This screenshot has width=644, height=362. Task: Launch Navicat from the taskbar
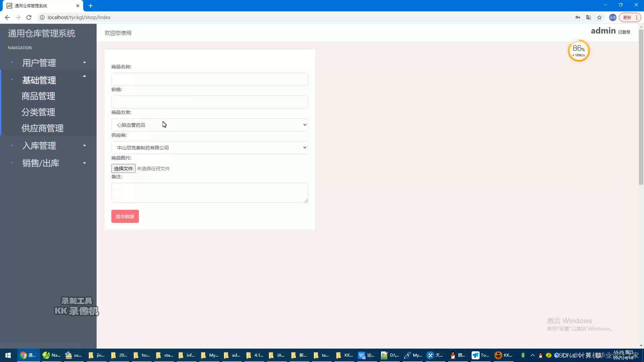coord(46,355)
